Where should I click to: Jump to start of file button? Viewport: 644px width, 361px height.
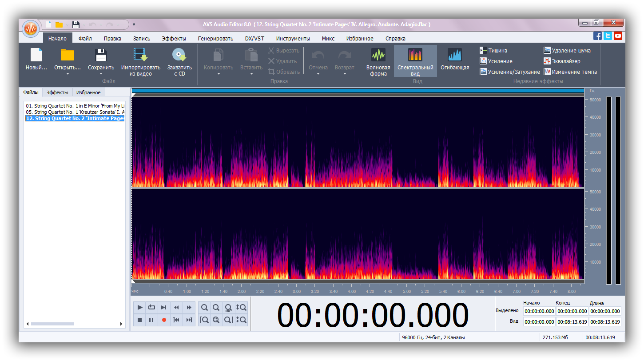tap(176, 320)
